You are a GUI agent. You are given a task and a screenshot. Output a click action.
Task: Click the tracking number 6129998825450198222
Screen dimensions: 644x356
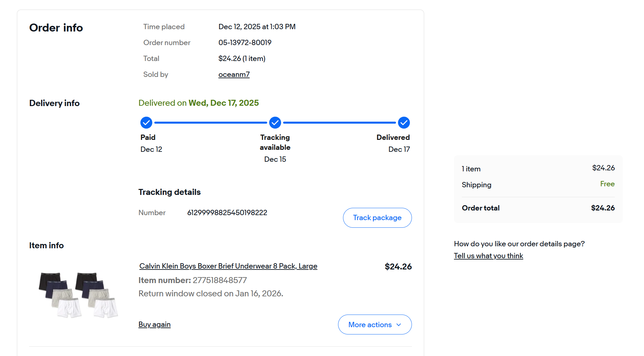(x=227, y=213)
